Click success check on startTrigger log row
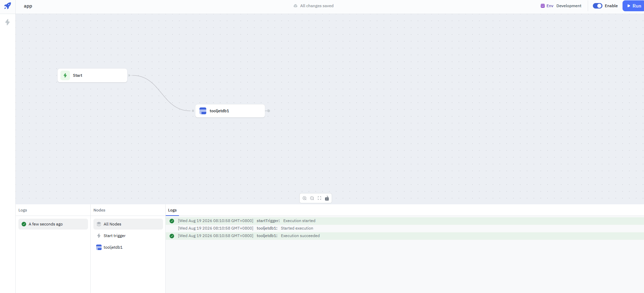The width and height of the screenshot is (644, 293). coord(172,221)
